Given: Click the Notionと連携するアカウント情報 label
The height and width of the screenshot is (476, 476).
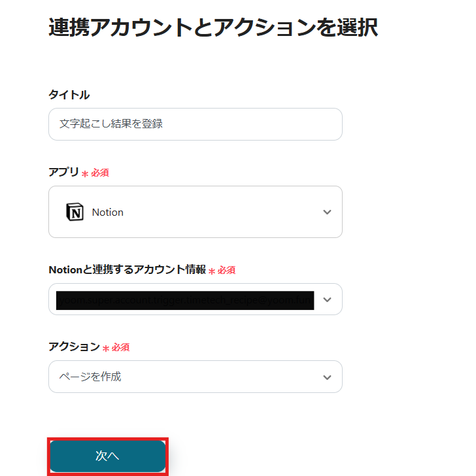Looking at the screenshot, I should tap(127, 269).
